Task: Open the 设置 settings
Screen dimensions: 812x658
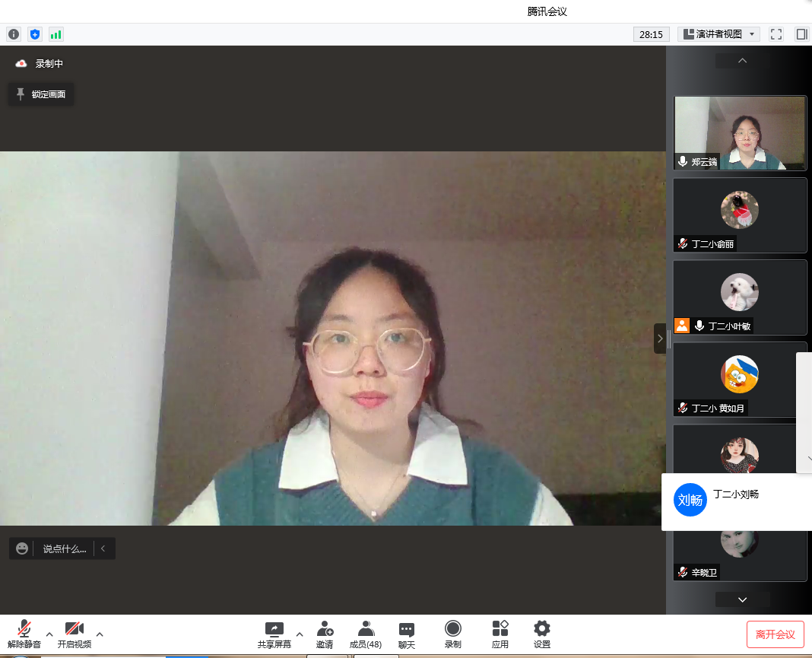Action: click(541, 634)
